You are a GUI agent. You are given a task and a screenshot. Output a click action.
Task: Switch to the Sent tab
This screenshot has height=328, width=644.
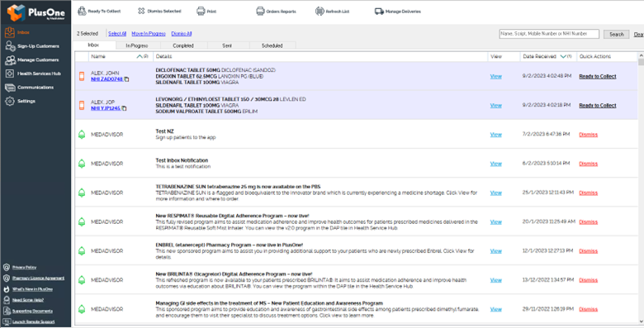(x=227, y=45)
